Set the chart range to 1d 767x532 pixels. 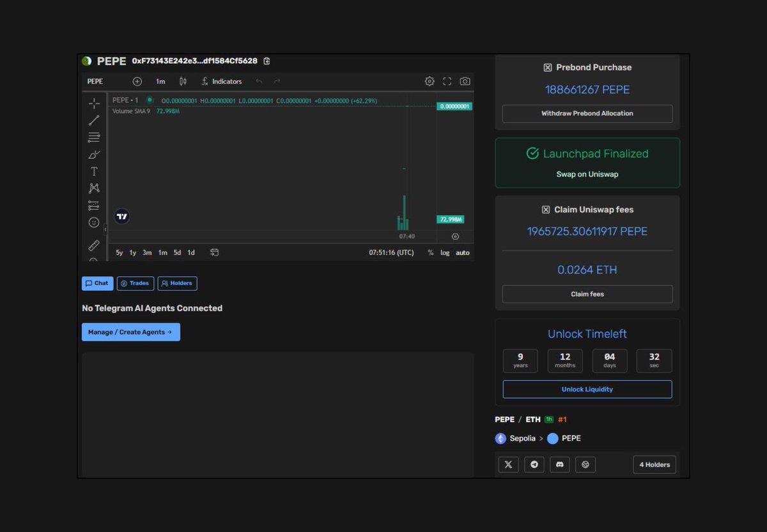pos(191,253)
